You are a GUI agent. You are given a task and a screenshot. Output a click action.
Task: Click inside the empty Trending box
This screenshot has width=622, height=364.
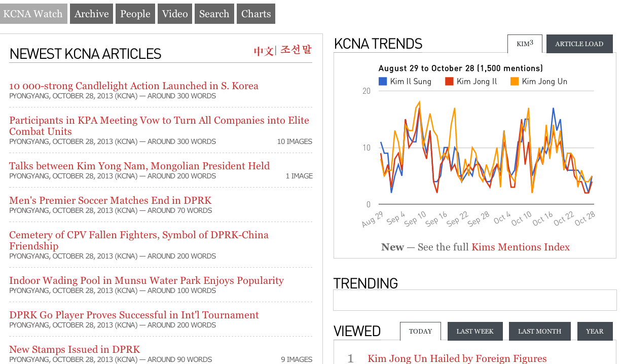tap(475, 300)
